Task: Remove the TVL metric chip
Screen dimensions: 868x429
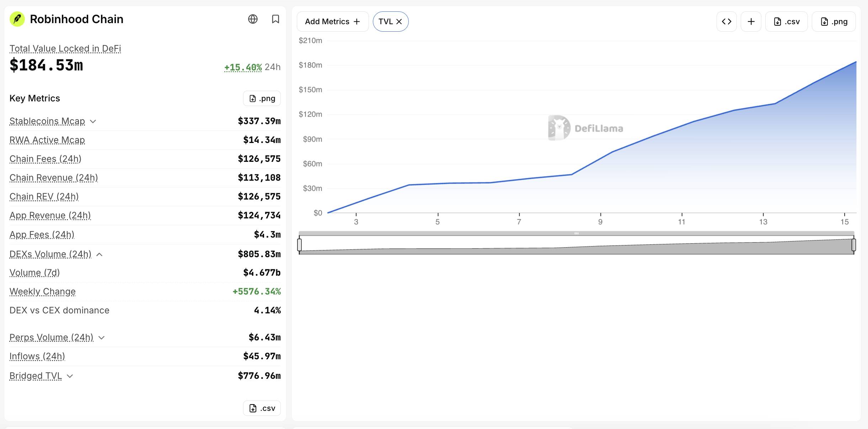Action: (x=399, y=22)
